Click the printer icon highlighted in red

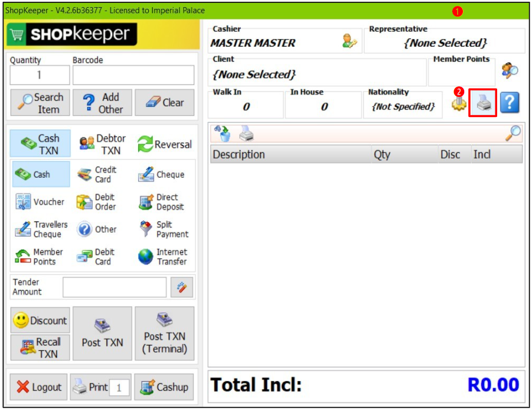(x=483, y=103)
